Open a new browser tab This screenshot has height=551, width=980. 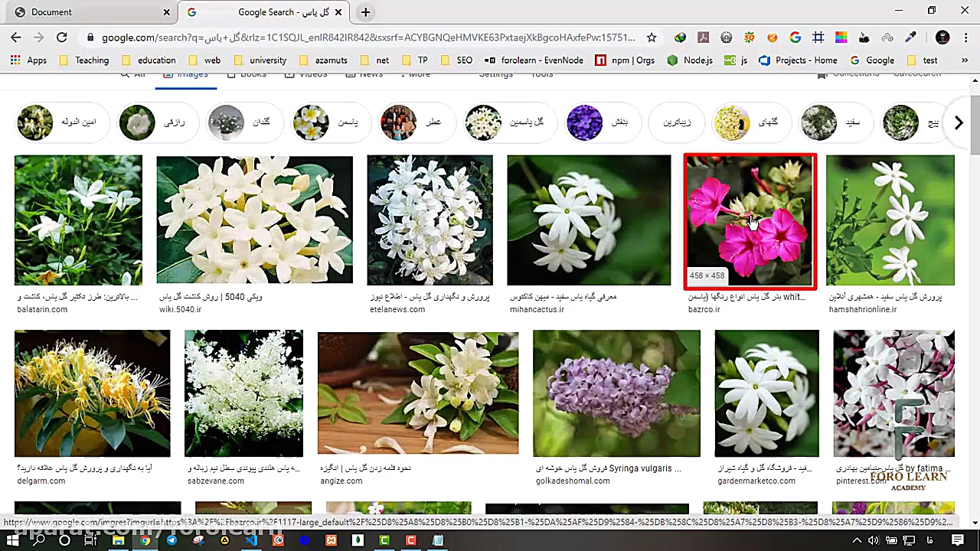365,12
